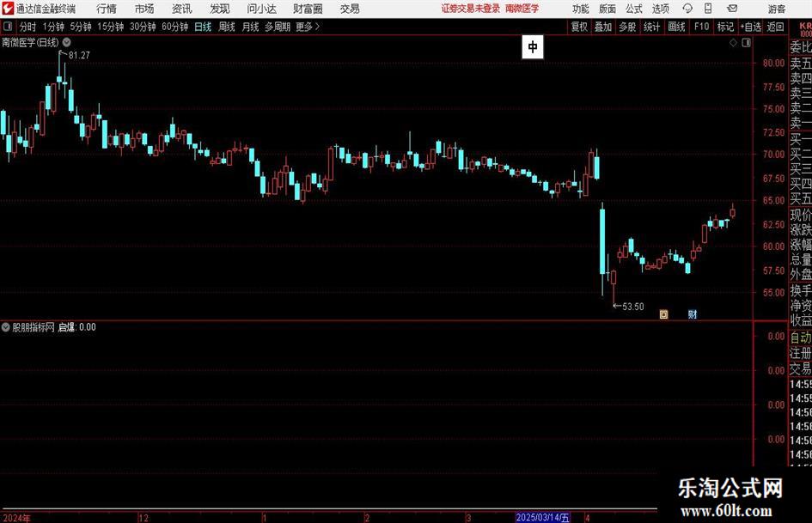812x523 pixels.
Task: Click the 游客 guest account label
Action: [x=776, y=9]
